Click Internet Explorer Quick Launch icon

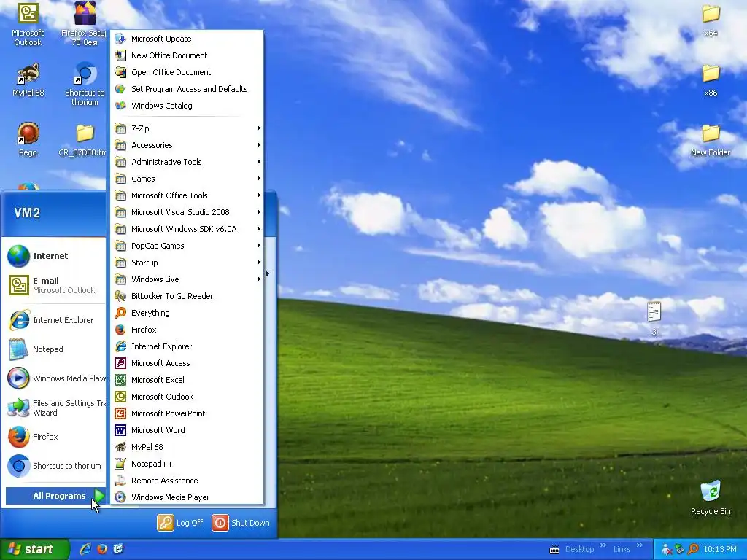click(x=85, y=549)
